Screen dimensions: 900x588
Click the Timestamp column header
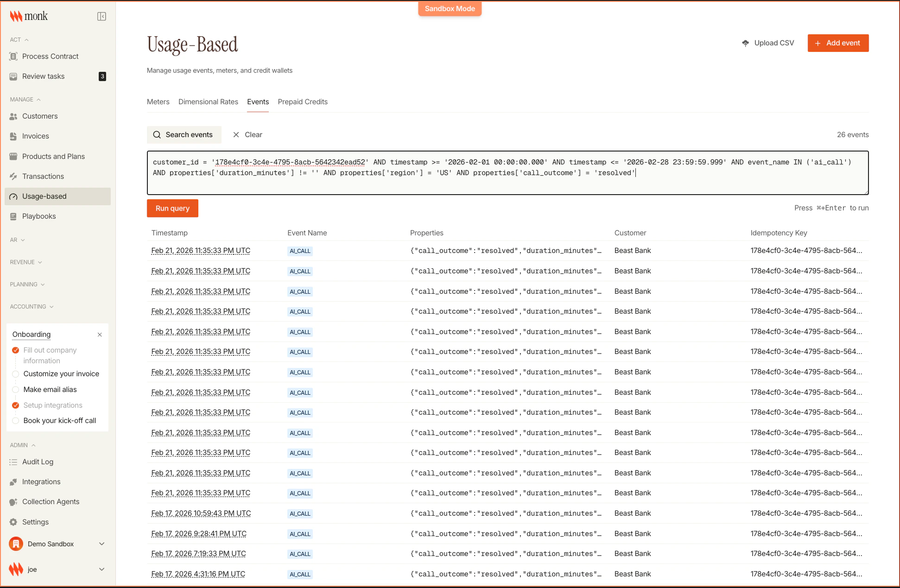(170, 233)
